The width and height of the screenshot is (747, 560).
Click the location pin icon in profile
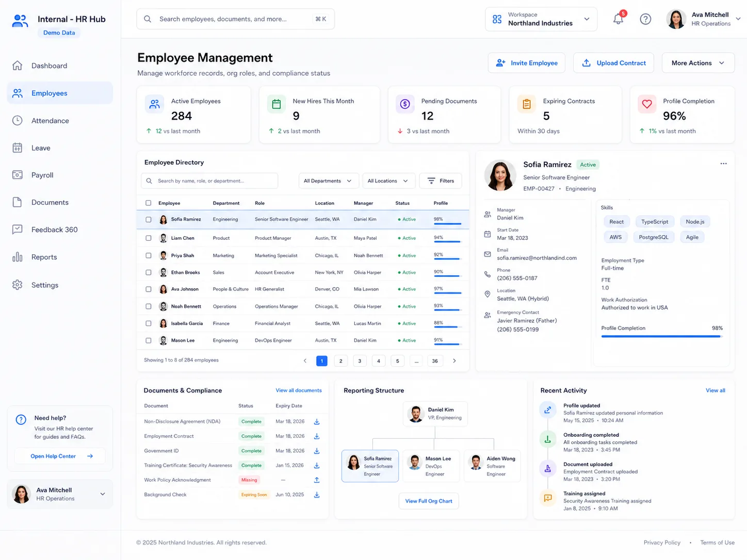click(x=488, y=294)
